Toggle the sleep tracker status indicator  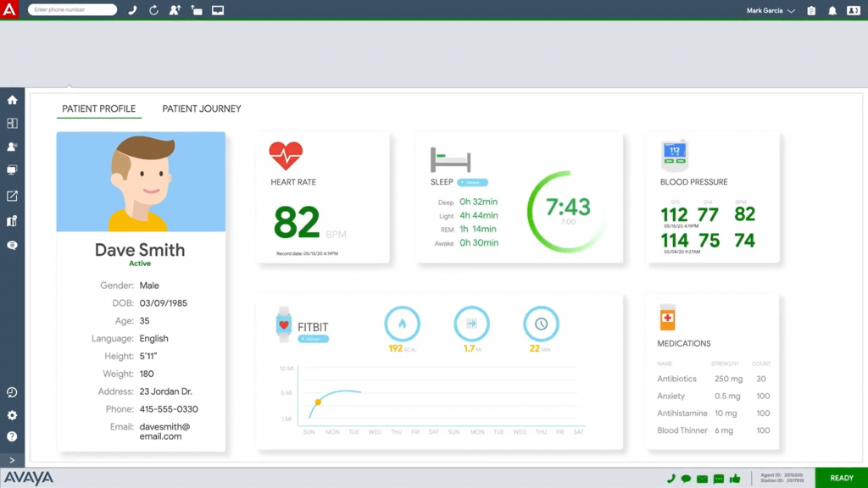tap(473, 182)
